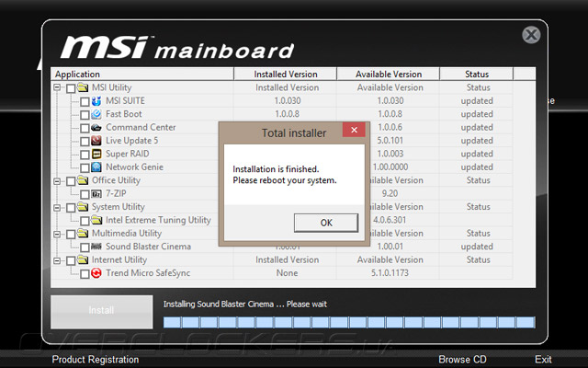588x368 pixels.
Task: Check the Trend Micro SafeSync checkbox
Action: coord(85,274)
